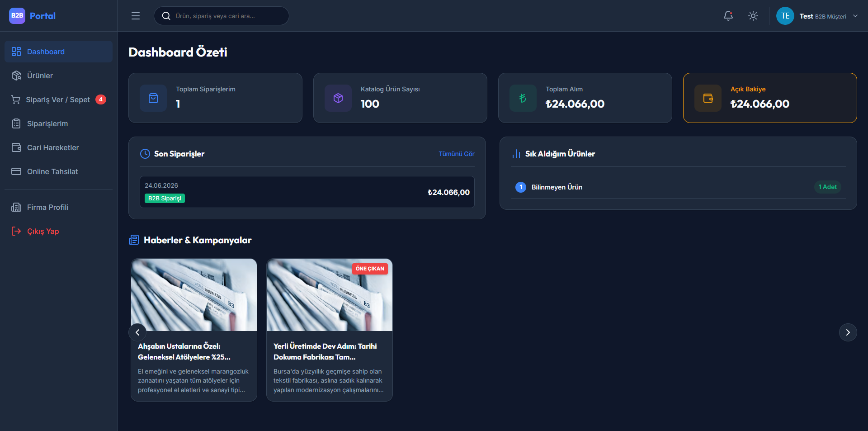Click the 1 Adet badge
868x431 pixels.
tap(827, 187)
